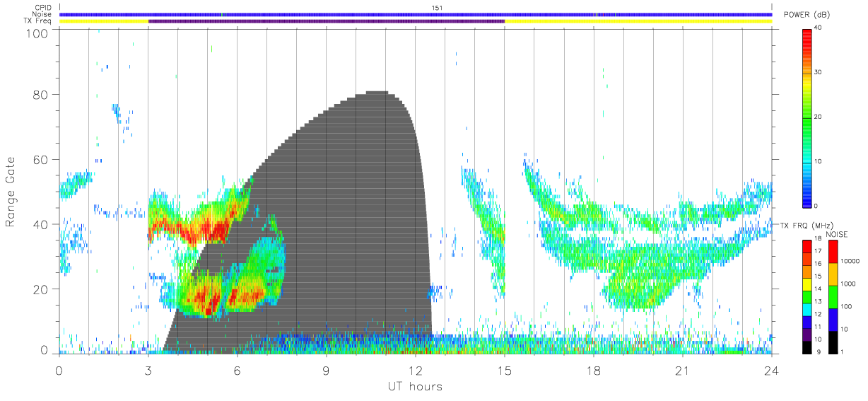Click the Noise strip label
This screenshot has width=868, height=401.
[x=43, y=14]
